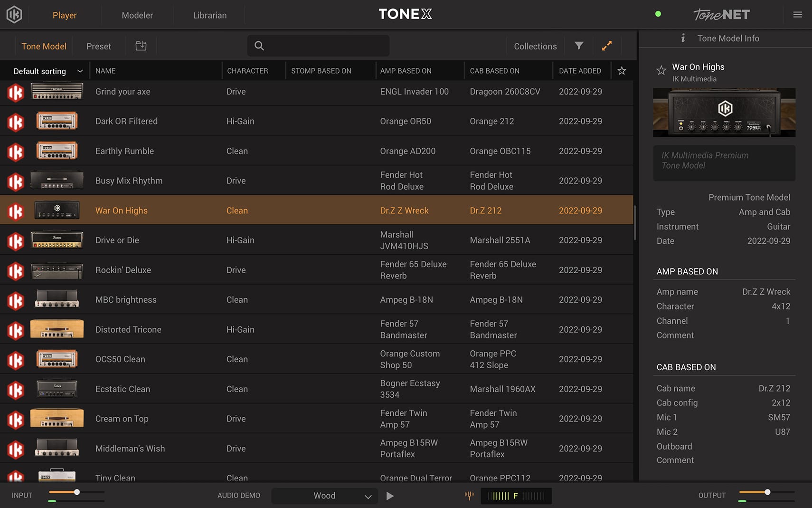Select Ecstatic Clean tone model
Viewport: 812px width, 508px height.
317,389
